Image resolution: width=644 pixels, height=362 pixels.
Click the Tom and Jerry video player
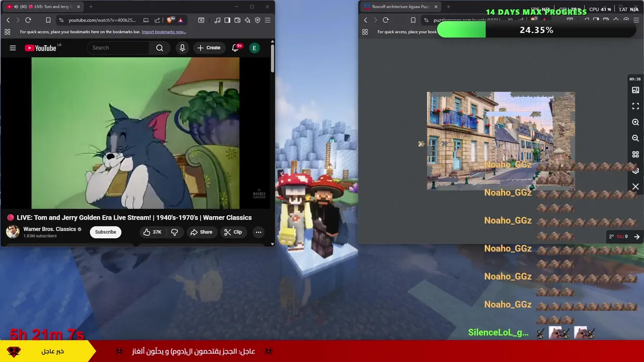click(x=135, y=133)
